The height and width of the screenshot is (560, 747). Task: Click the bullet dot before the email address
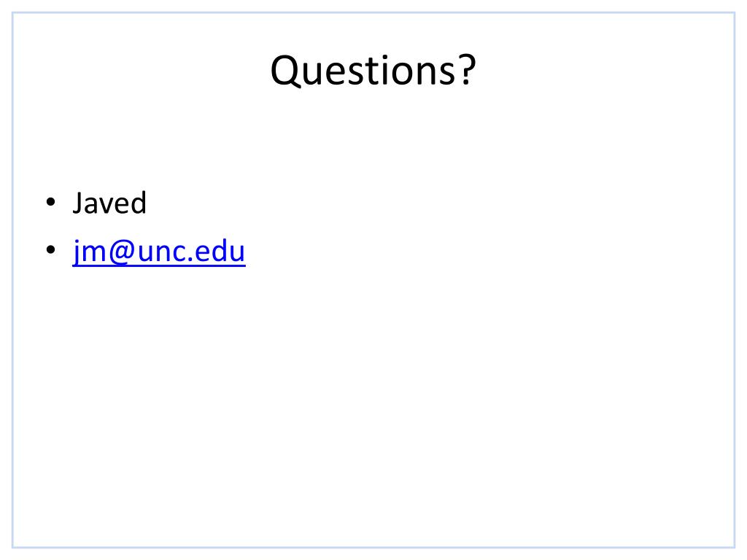[50, 249]
